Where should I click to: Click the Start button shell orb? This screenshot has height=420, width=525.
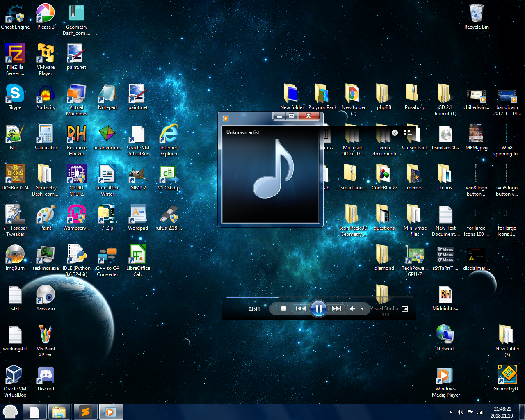click(x=10, y=412)
